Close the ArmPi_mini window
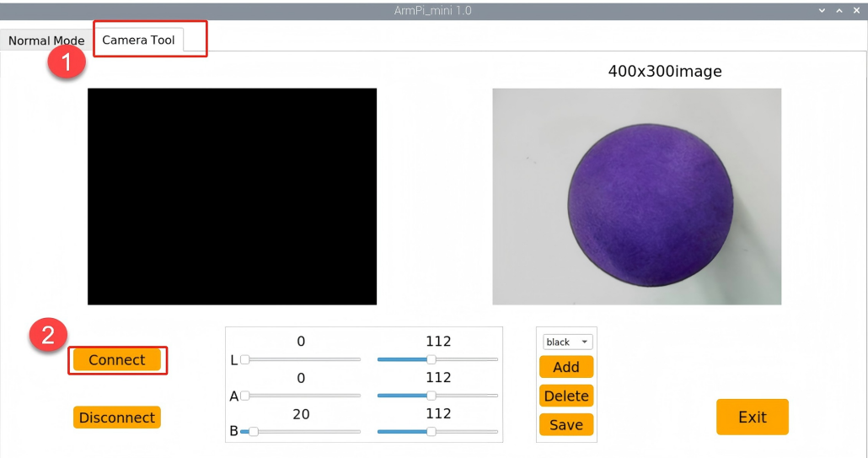 856,10
